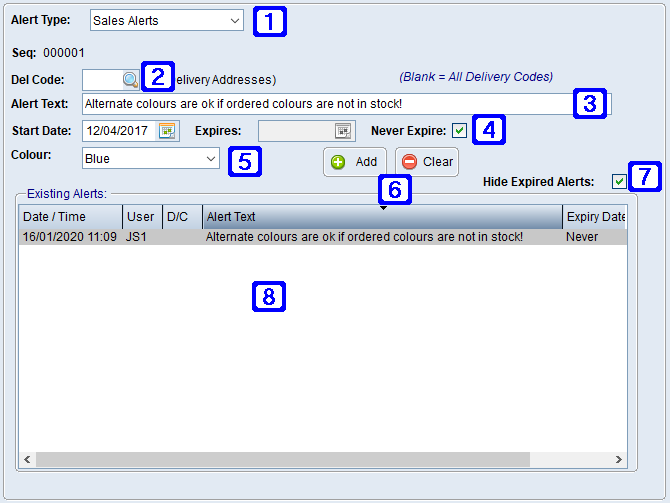Click the Del Code input field

click(x=101, y=79)
